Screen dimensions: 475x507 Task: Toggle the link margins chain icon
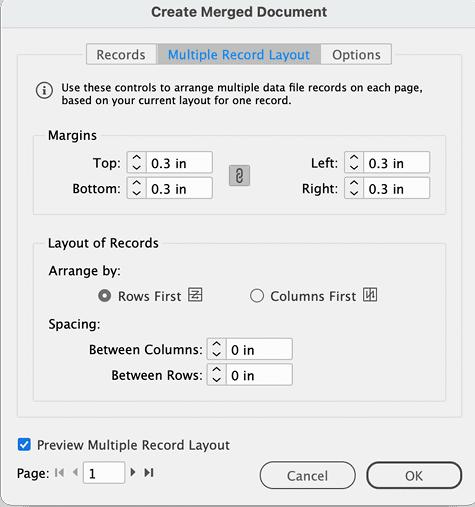point(239,176)
